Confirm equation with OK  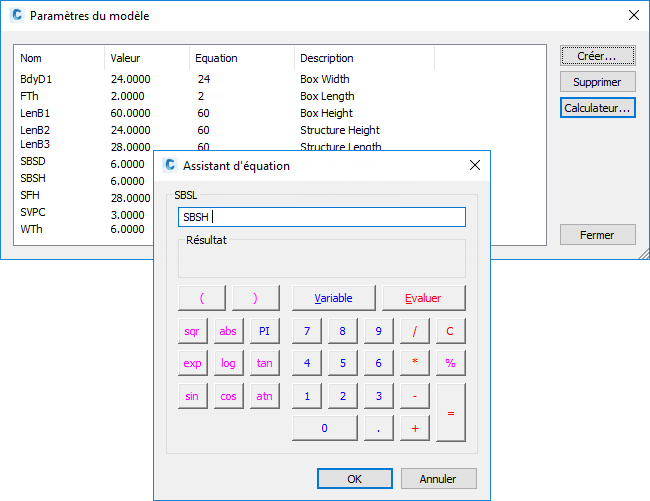tap(354, 479)
